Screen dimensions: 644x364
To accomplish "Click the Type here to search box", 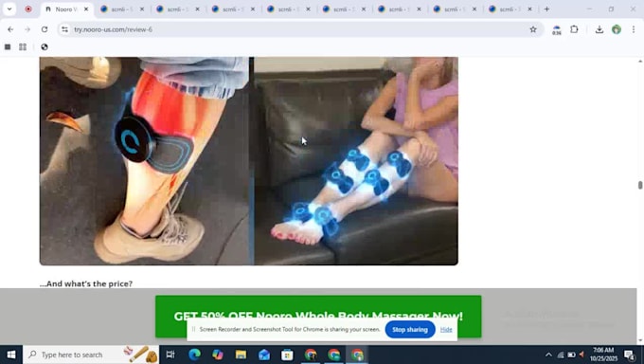I will 91,355.
